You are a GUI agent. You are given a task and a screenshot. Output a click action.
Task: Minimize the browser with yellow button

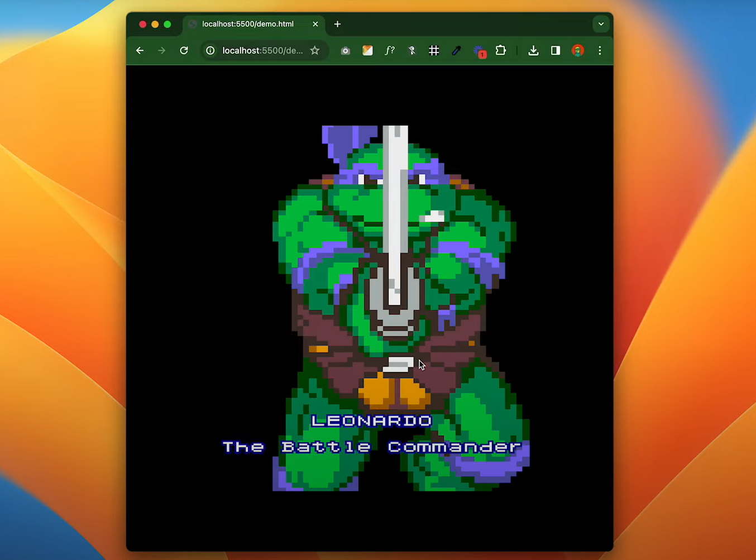pos(155,24)
